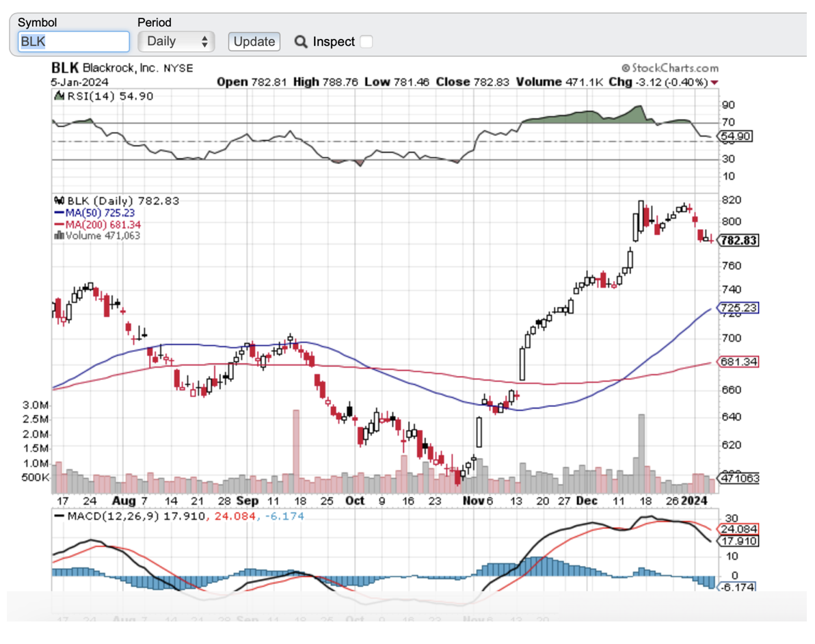Click the Volume legend bar icon

59,236
